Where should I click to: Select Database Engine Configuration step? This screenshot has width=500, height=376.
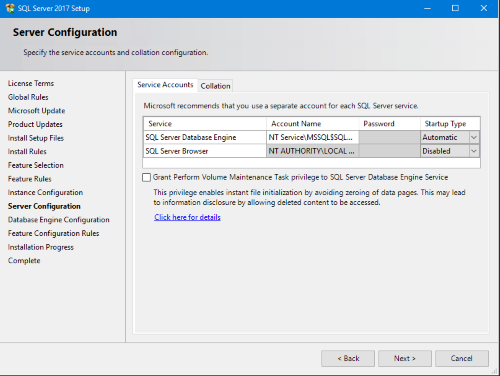(x=59, y=220)
